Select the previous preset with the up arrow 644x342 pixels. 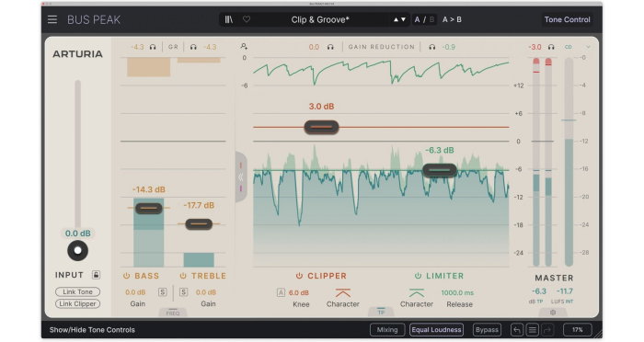pos(396,19)
